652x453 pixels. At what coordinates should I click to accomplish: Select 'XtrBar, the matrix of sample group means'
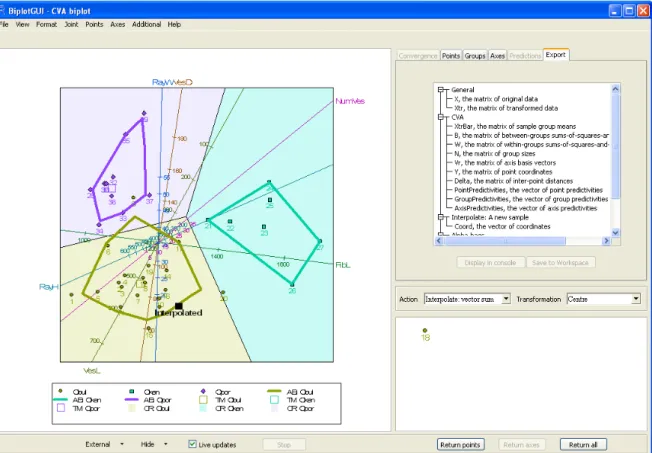pos(515,126)
